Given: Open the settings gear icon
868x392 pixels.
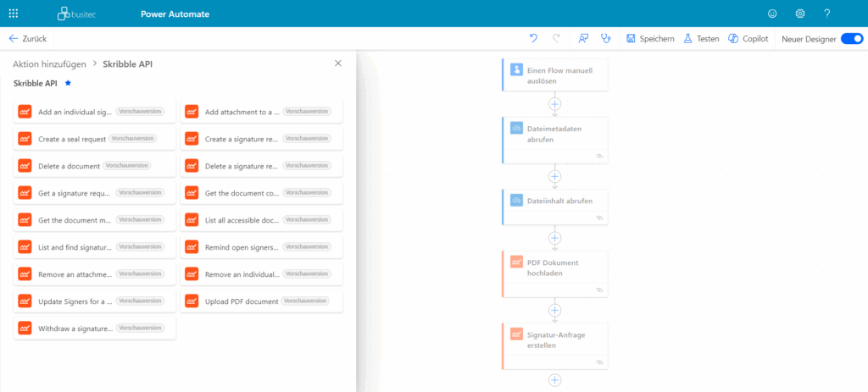Looking at the screenshot, I should coord(800,14).
